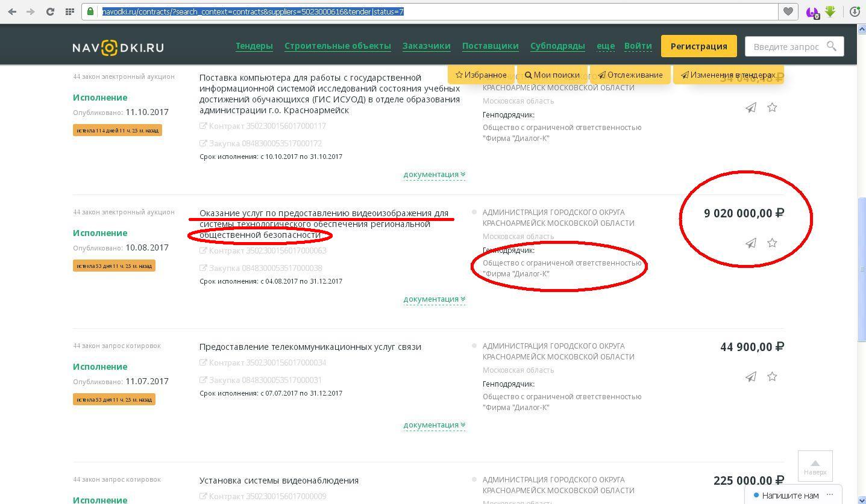Image resolution: width=866 pixels, height=504 pixels.
Task: Open the Мои поиски tab
Action: pyautogui.click(x=552, y=75)
